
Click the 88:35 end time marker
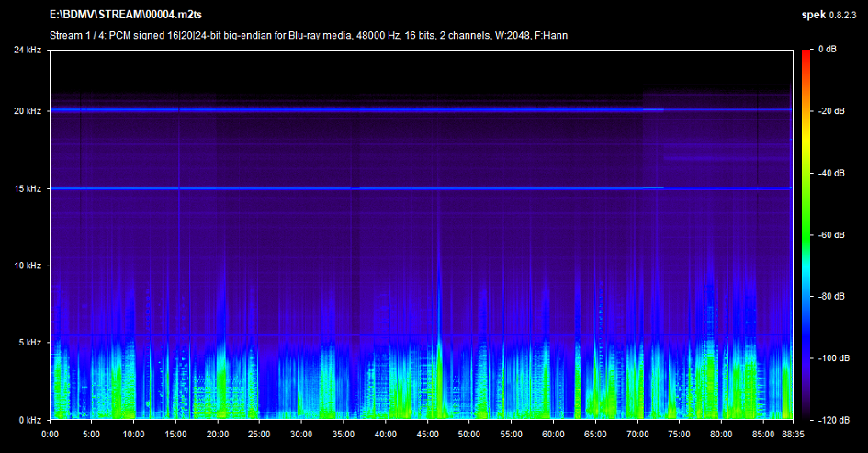(x=791, y=434)
